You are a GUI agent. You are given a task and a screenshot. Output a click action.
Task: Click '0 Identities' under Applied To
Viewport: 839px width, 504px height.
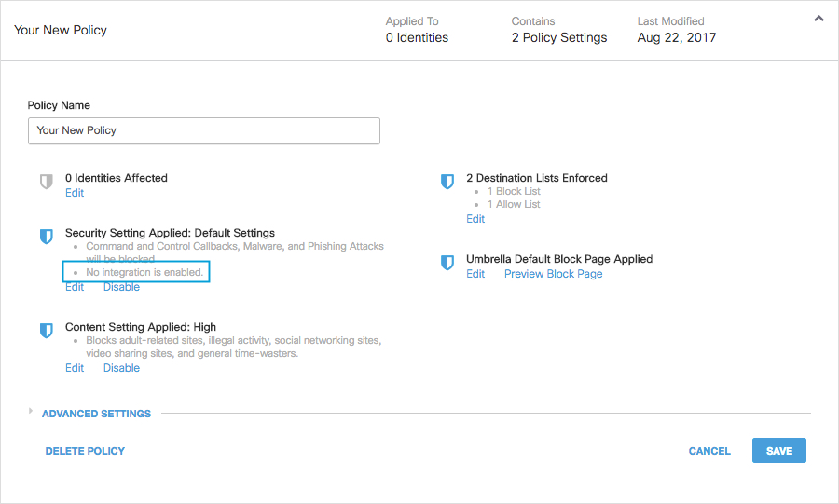click(x=417, y=38)
